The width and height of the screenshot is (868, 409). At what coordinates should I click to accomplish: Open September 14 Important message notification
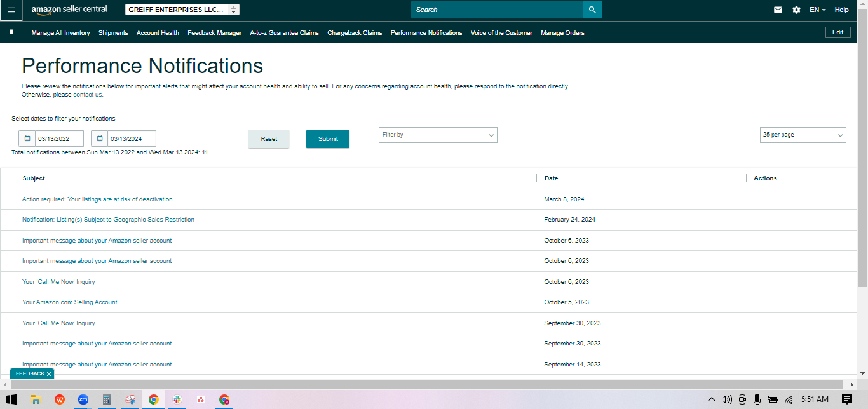point(97,365)
